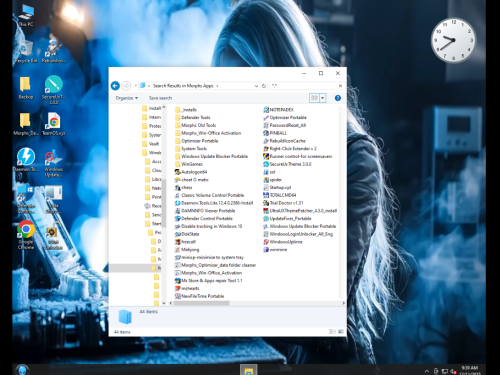Screen dimensions: 500x375
Task: Clear the search box with X
Action: [340, 86]
